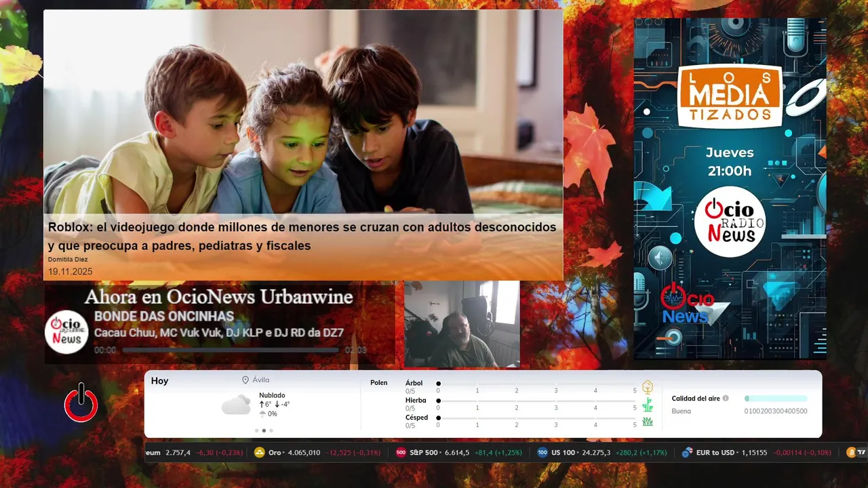The height and width of the screenshot is (488, 868).
Task: Click the S&P 500 ticker badge
Action: pyautogui.click(x=401, y=452)
